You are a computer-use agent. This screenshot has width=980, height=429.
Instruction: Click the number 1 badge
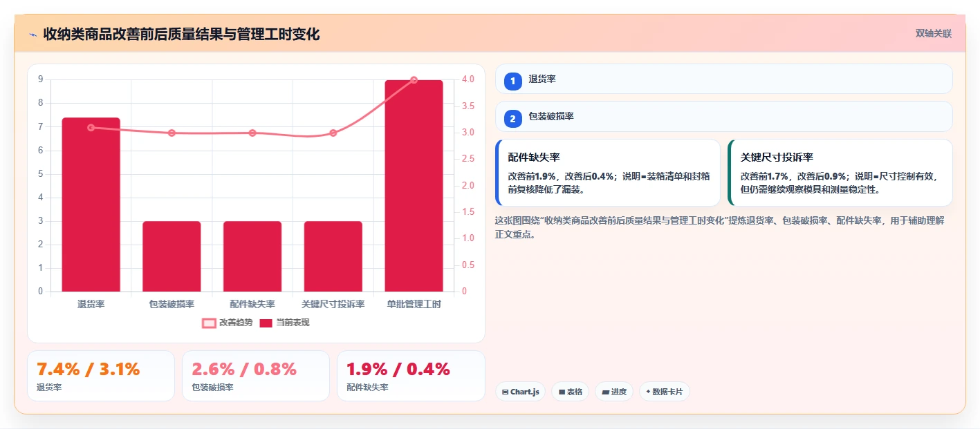click(x=513, y=81)
